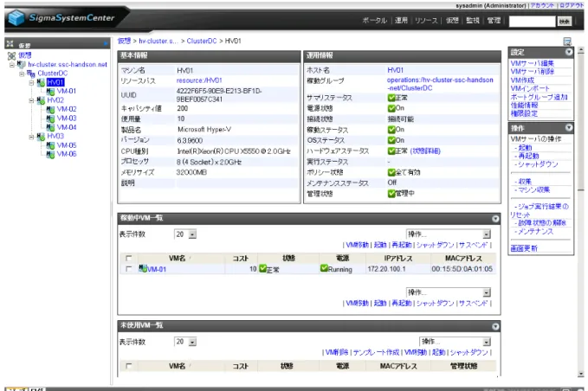588x391 pixels.
Task: Click the ClusterDC breadcrumb link
Action: [x=202, y=41]
